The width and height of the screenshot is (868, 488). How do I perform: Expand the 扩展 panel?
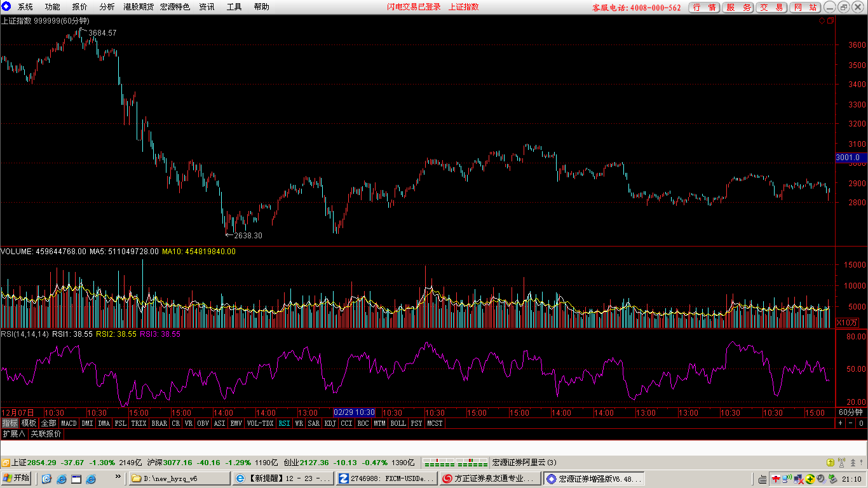tap(14, 434)
